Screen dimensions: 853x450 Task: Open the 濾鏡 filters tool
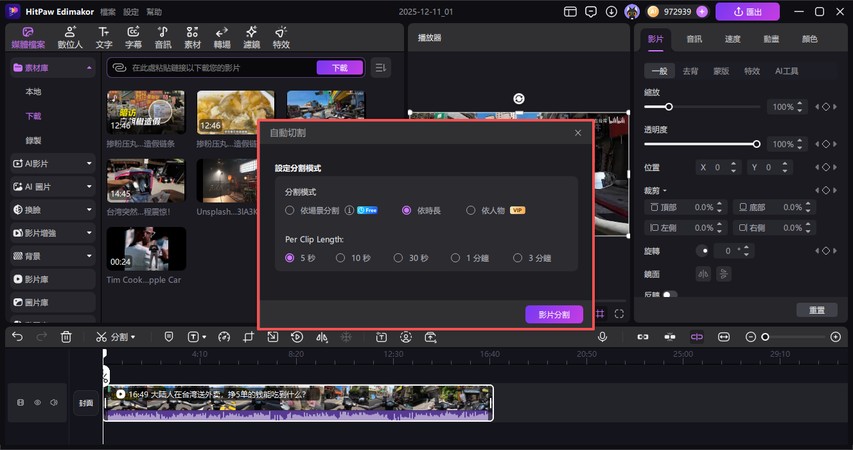click(x=251, y=38)
